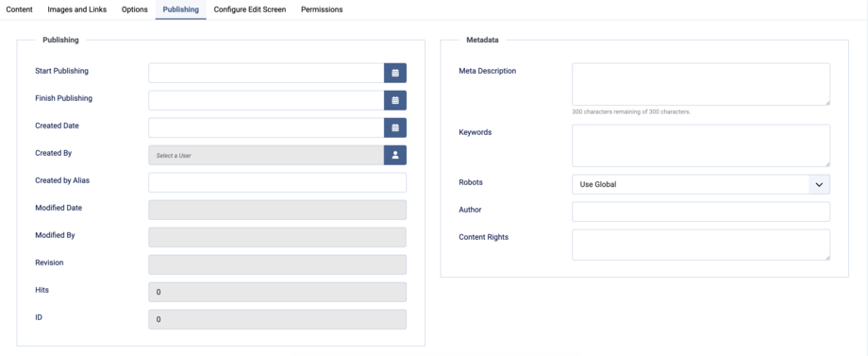Open the Created Date calendar picker

(x=395, y=127)
